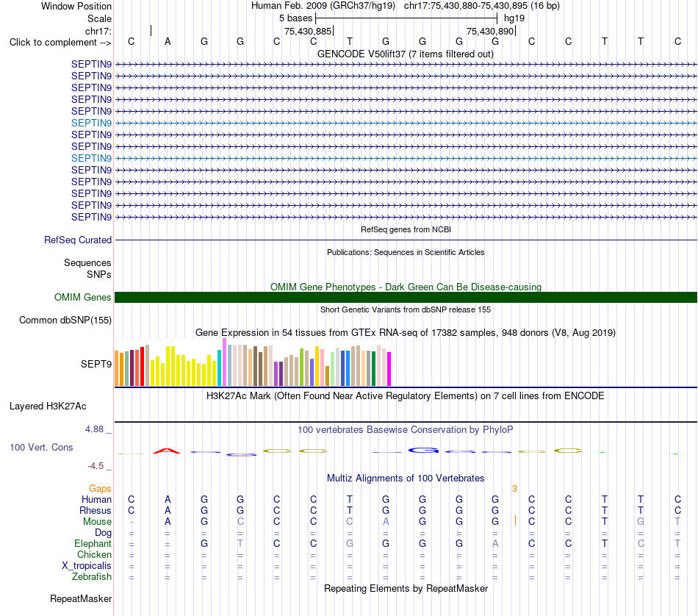Open the H3K27Ac Mark track title

[405, 396]
